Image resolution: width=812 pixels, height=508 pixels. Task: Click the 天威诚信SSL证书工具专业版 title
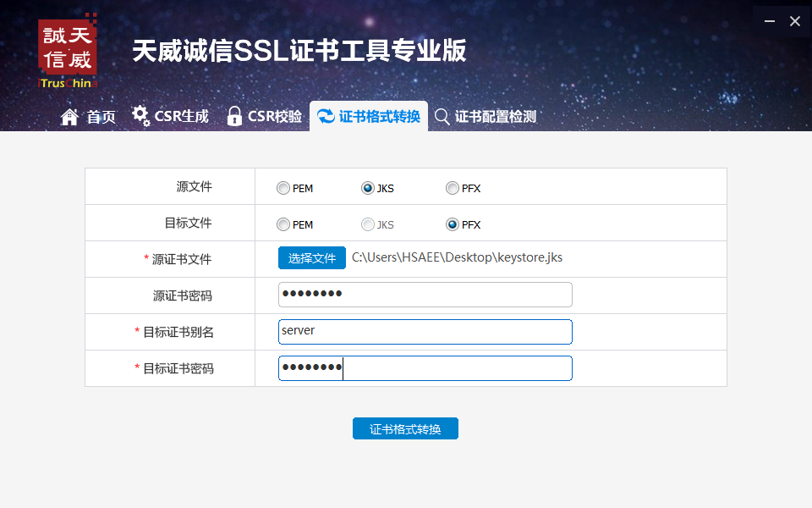[299, 51]
